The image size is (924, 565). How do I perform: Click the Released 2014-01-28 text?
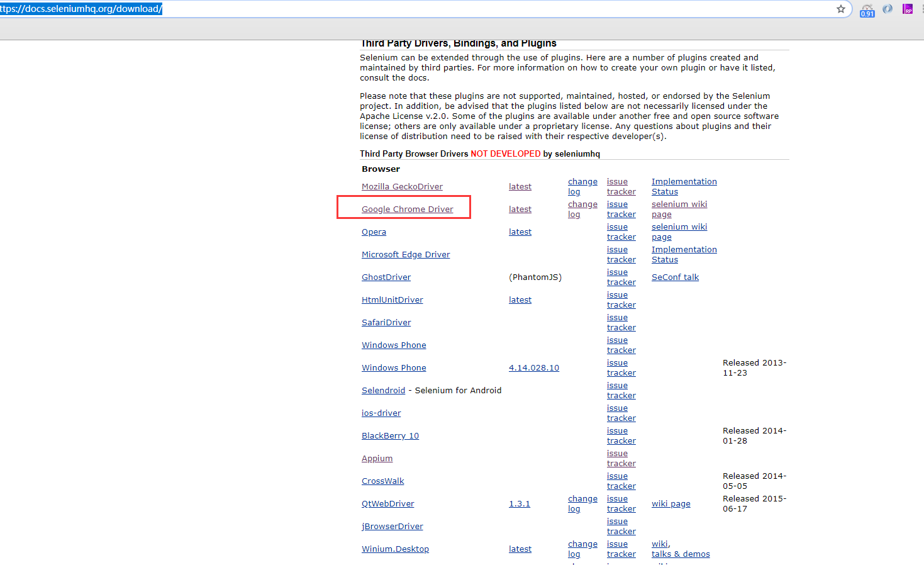[x=754, y=435]
